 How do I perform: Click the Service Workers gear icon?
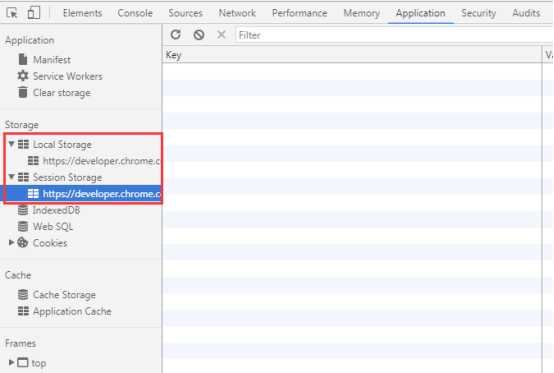[x=23, y=76]
